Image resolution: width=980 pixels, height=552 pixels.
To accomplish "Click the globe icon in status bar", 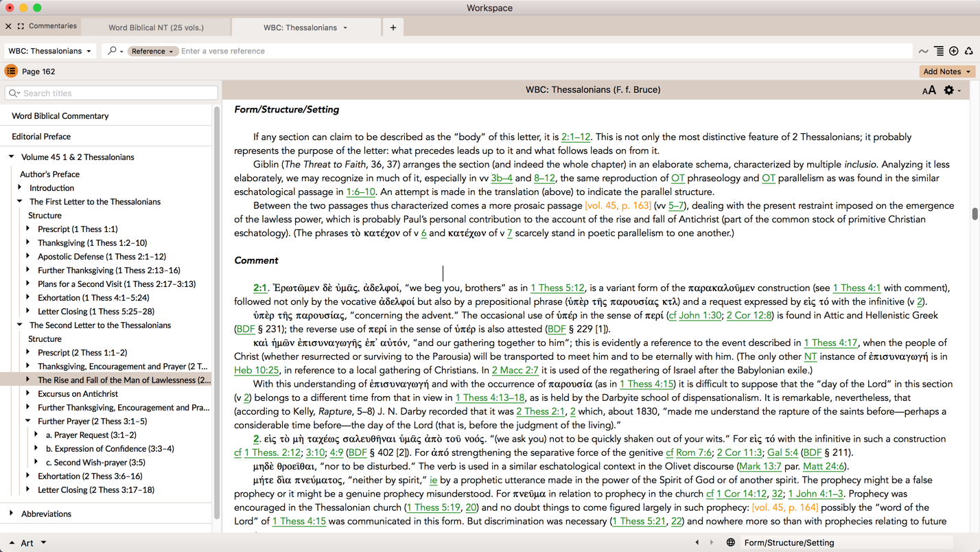I will point(730,542).
